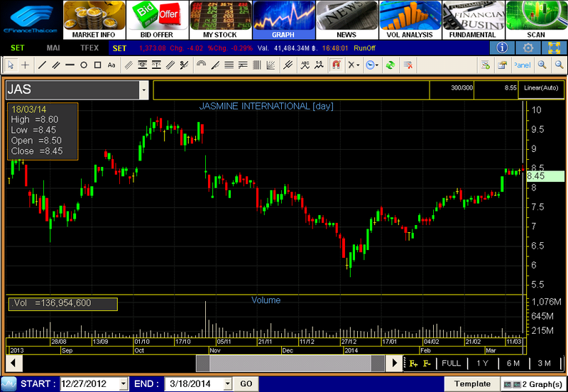Image resolution: width=568 pixels, height=392 pixels.
Task: Click the F+ zoom button
Action: 413,364
